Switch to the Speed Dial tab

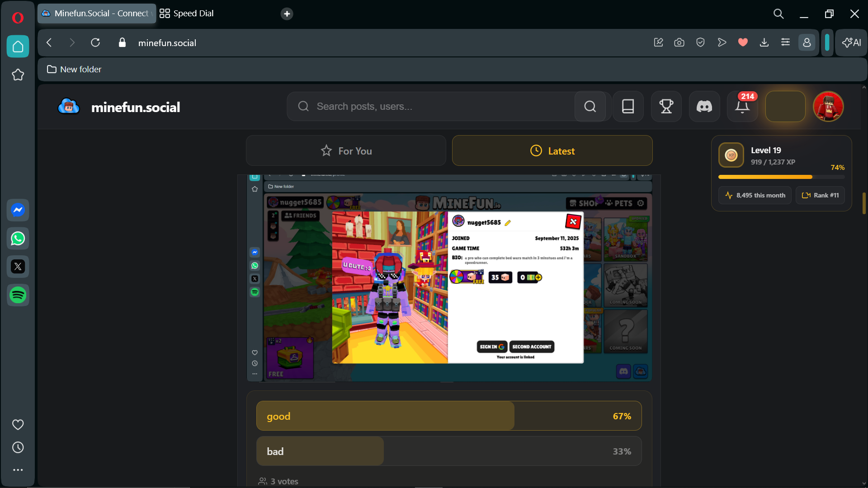187,14
